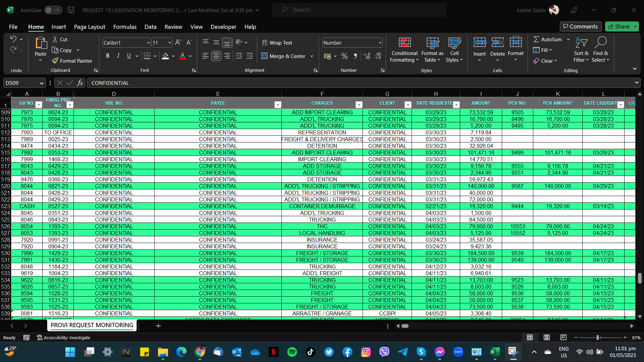
Task: Open the Formulas ribbon tab
Action: pyautogui.click(x=125, y=27)
